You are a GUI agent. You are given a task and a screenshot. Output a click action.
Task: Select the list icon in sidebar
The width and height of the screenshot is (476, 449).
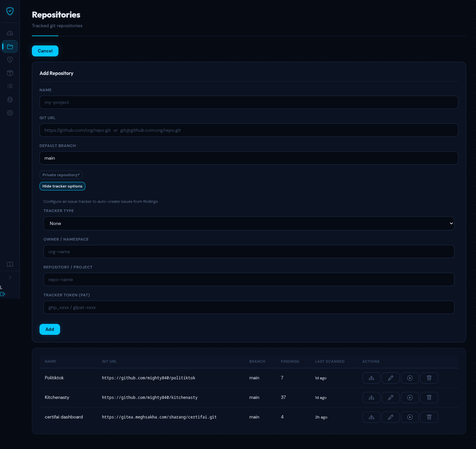10,86
